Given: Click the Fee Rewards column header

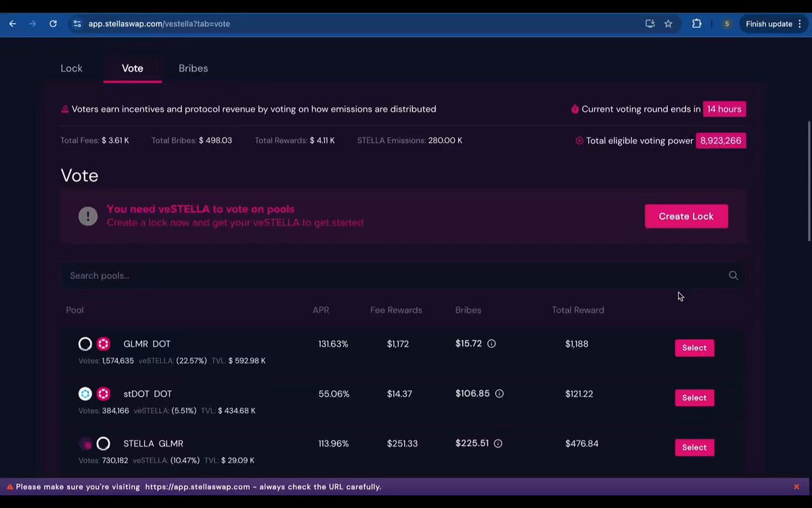Looking at the screenshot, I should pyautogui.click(x=396, y=310).
